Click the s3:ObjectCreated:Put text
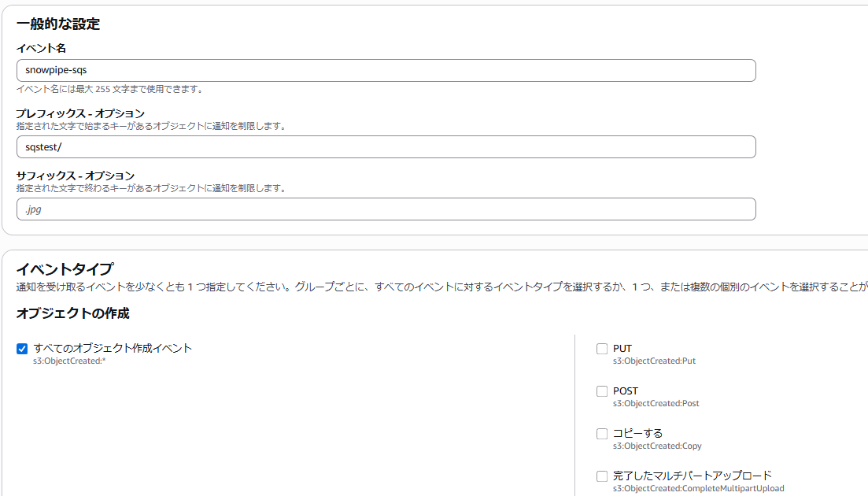 [x=654, y=361]
